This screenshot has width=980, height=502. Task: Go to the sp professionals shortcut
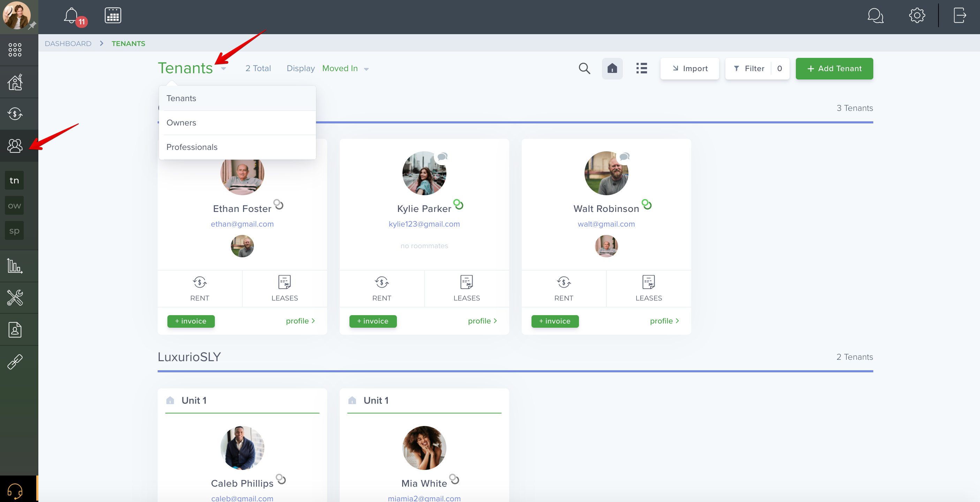(x=14, y=231)
